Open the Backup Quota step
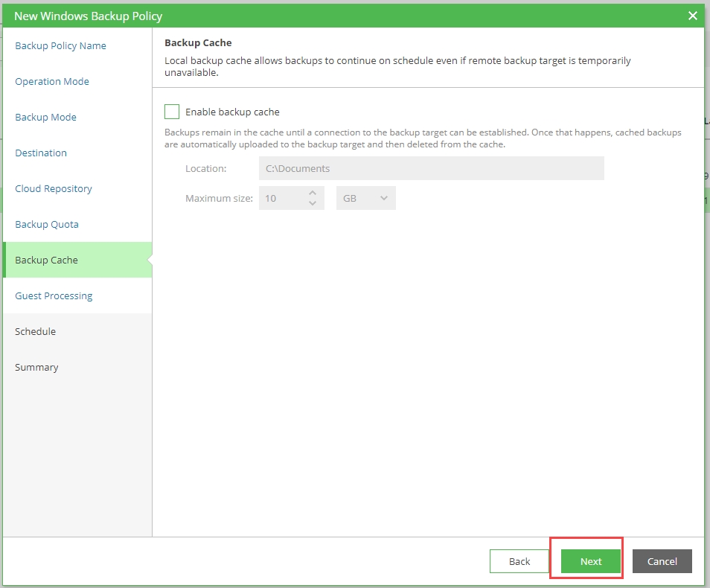This screenshot has height=588, width=710. tap(47, 224)
